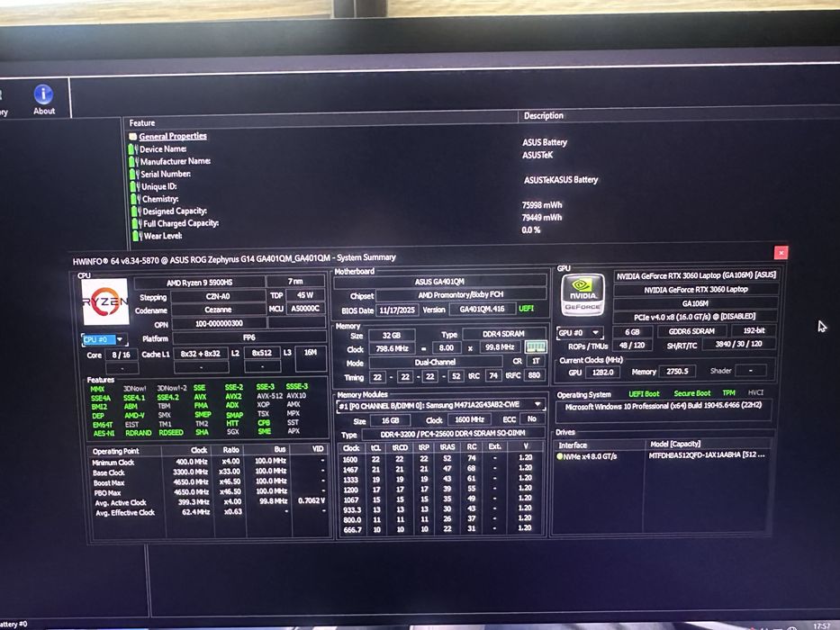Select the Avg. Effective Clock row
Viewport: 840px width, 630px height.
coord(208,512)
